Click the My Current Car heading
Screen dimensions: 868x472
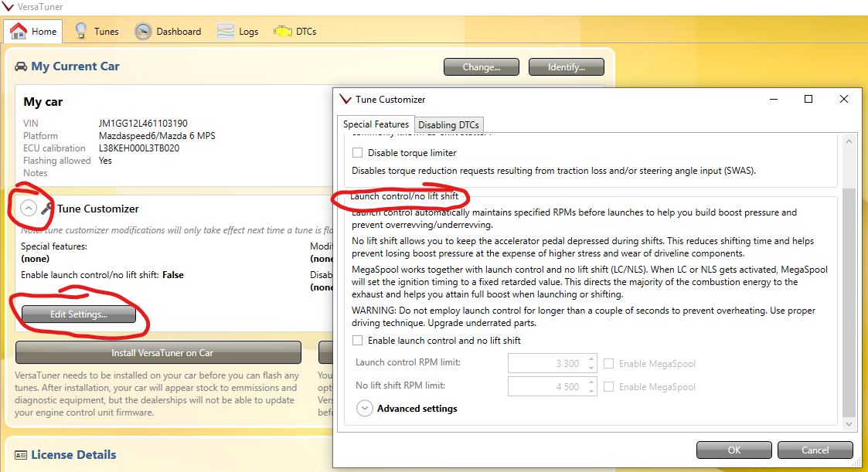coord(75,66)
